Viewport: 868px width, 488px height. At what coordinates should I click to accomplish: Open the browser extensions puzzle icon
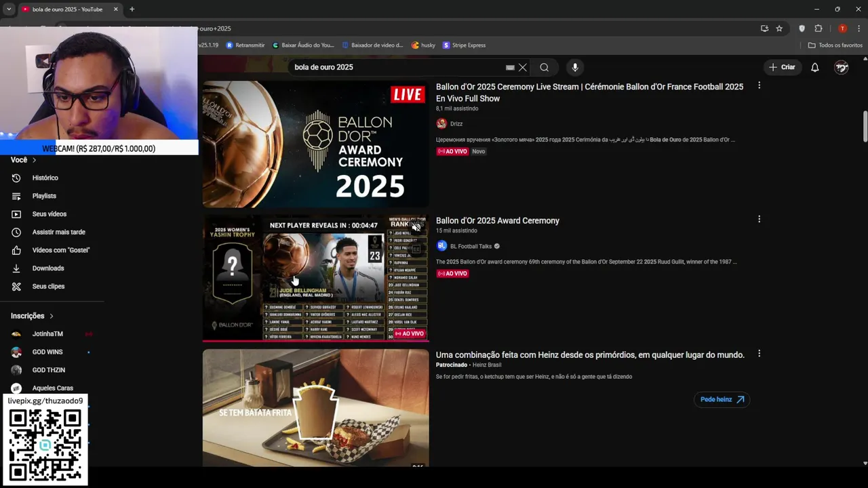coord(818,28)
